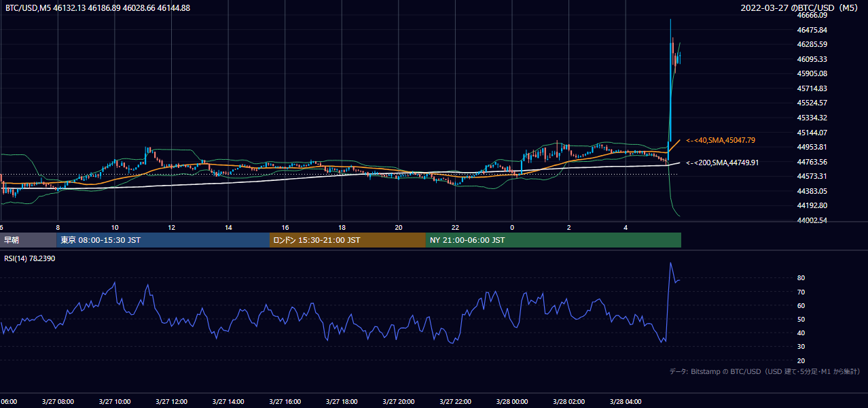This screenshot has height=408, width=868.
Task: Click the RSI scale value 50
Action: click(801, 319)
